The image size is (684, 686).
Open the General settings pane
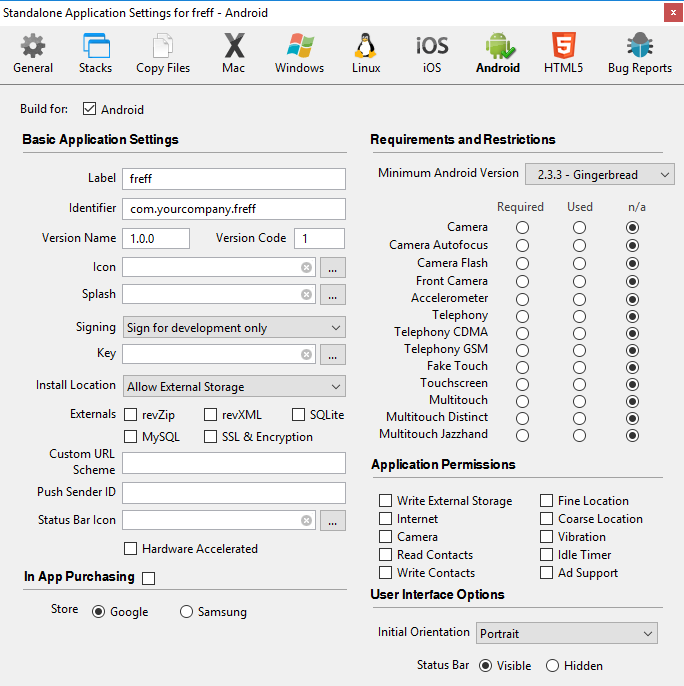coord(33,53)
